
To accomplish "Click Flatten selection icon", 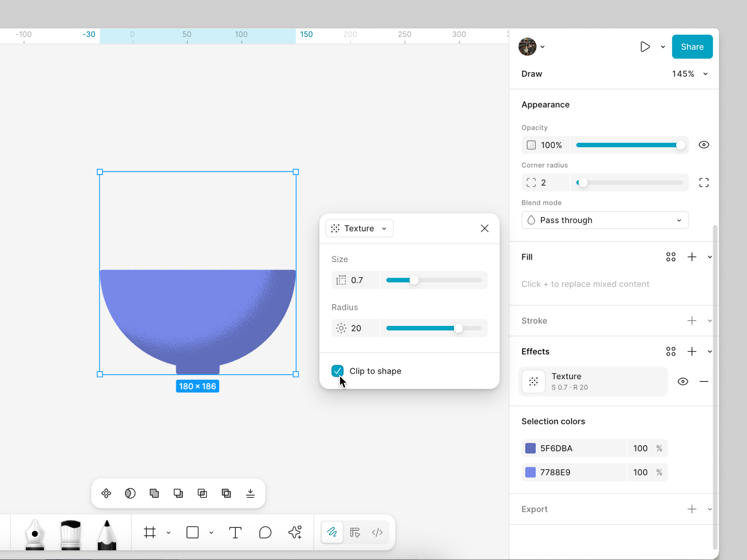I will click(x=251, y=493).
